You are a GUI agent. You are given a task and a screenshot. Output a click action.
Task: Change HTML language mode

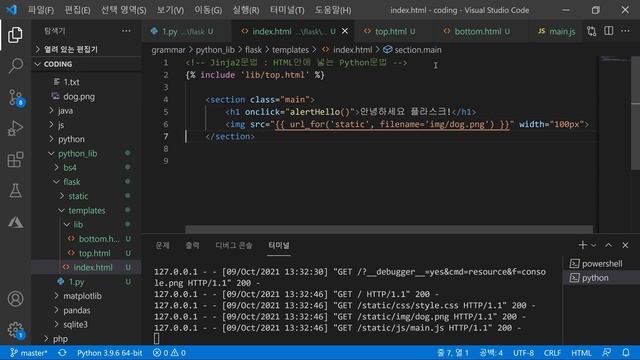coord(581,353)
